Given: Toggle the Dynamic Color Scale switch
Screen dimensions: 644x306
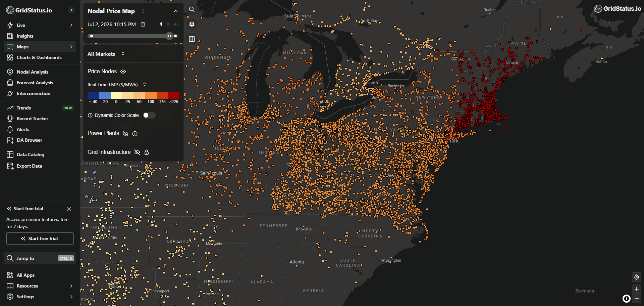Looking at the screenshot, I should [149, 115].
